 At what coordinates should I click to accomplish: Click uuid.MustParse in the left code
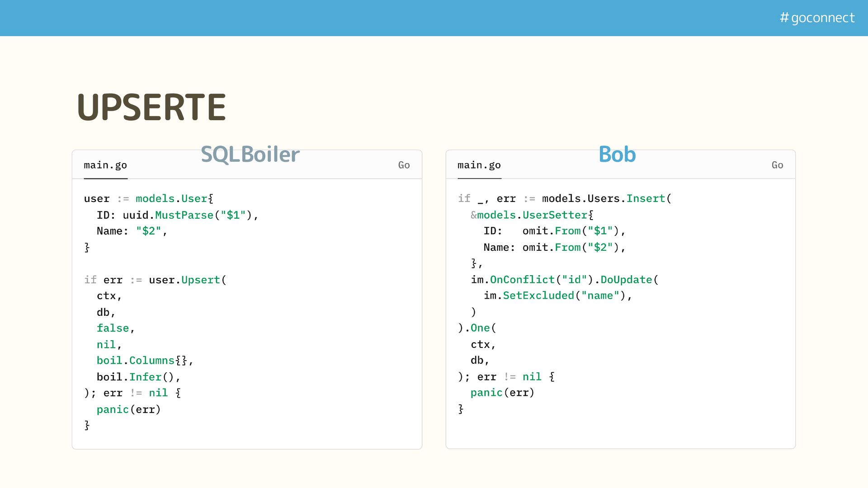(x=168, y=215)
